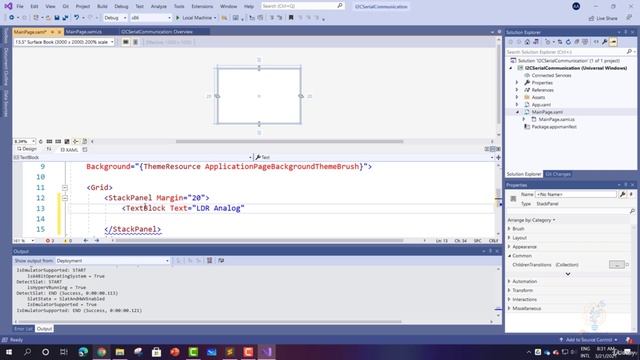Viewport: 640px width, 360px height.
Task: Open the File menu
Action: click(x=20, y=7)
